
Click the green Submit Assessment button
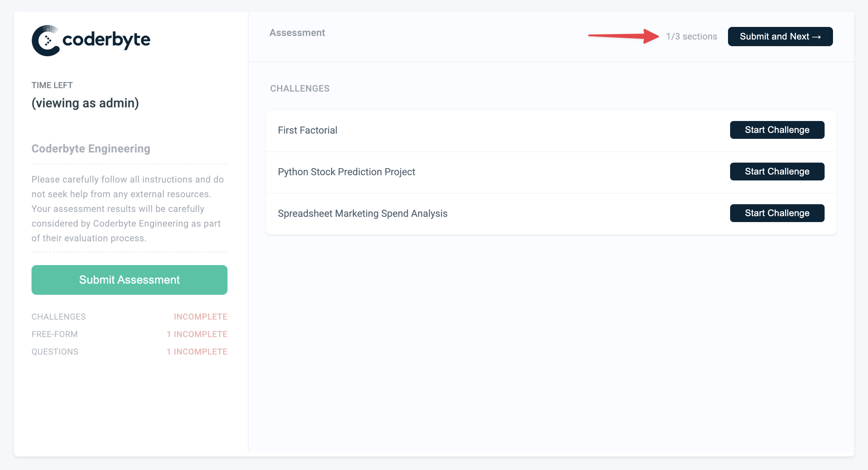(129, 280)
